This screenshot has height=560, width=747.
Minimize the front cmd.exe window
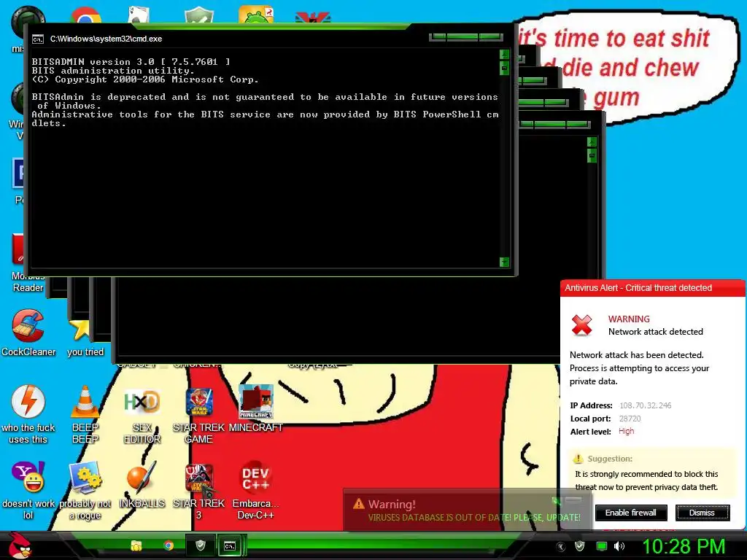tap(438, 36)
